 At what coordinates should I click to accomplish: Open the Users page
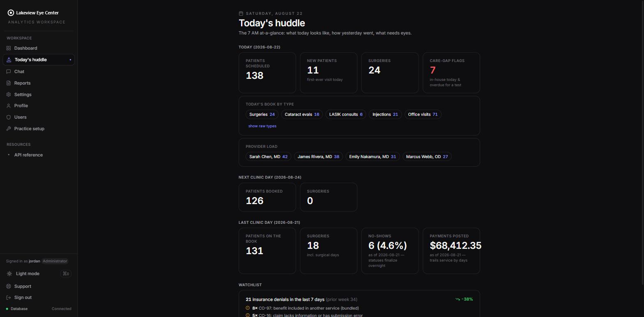click(39, 117)
